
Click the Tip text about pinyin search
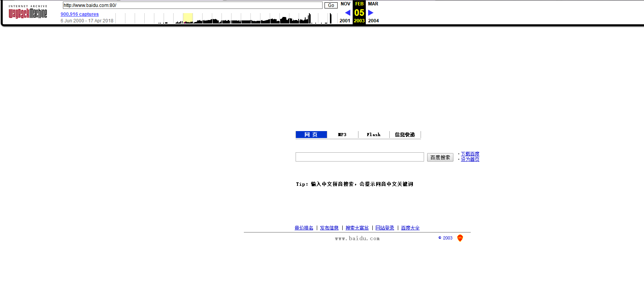point(355,184)
